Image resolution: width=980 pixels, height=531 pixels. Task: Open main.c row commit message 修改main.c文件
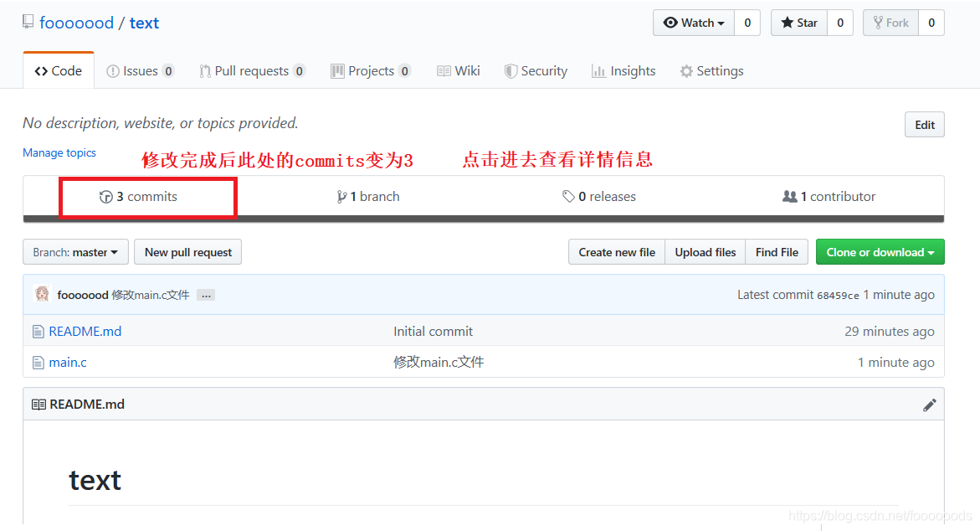tap(439, 362)
